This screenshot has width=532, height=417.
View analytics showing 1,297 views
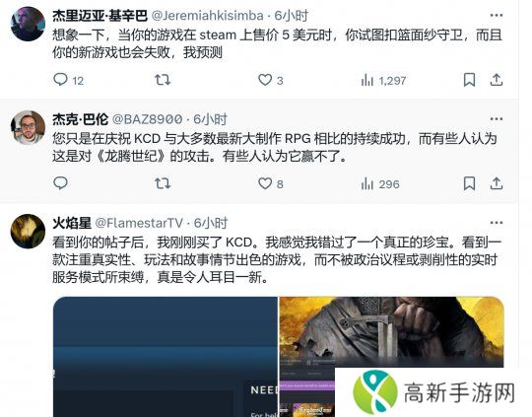pyautogui.click(x=383, y=80)
